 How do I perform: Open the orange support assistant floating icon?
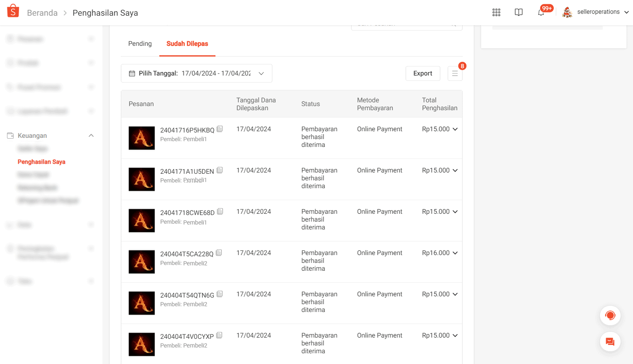click(x=610, y=316)
